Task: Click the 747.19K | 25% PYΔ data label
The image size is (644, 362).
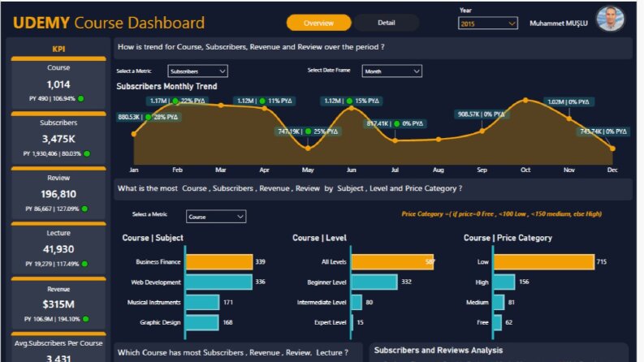Action: click(308, 131)
